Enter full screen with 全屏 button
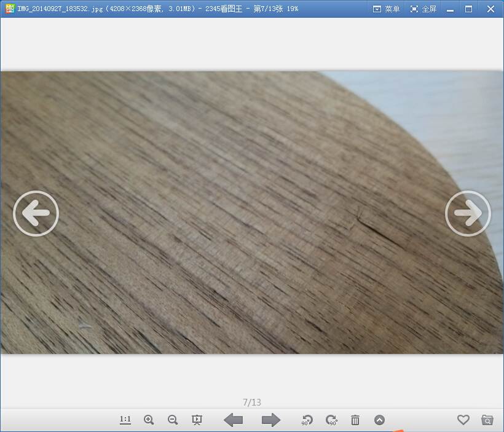Screen dimensions: 504x432 click(x=423, y=9)
